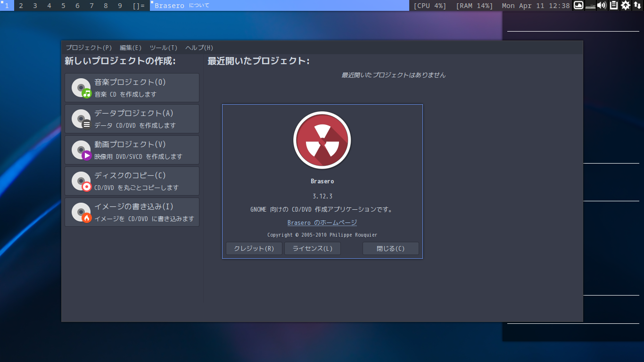
Task: Click the burn image flame disc icon
Action: click(81, 212)
